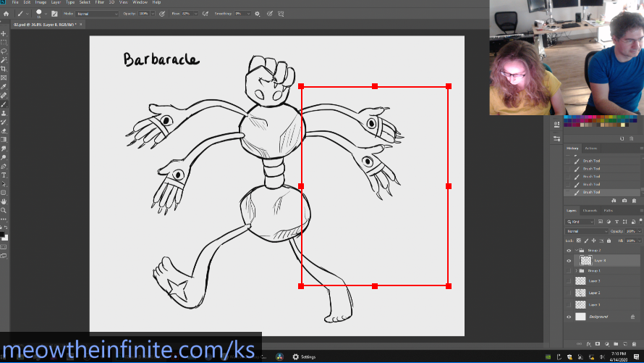Select the Gradient tool
This screenshot has height=363, width=644.
pos(4,140)
